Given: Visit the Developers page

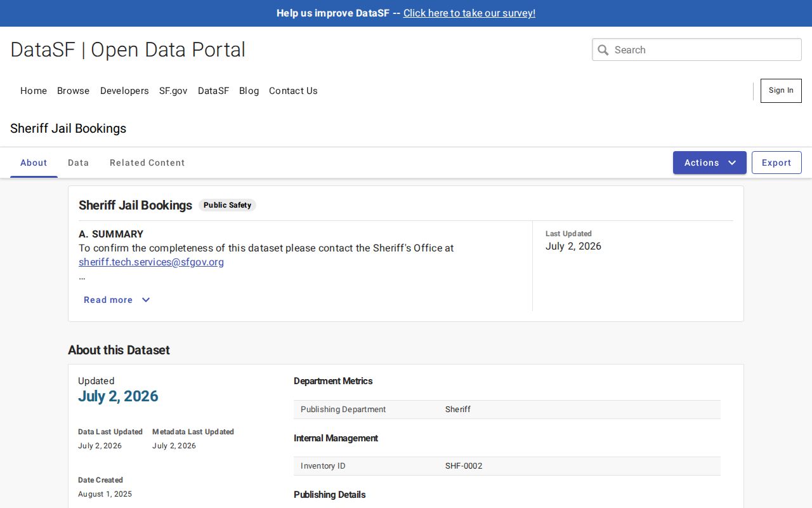Looking at the screenshot, I should 124,91.
